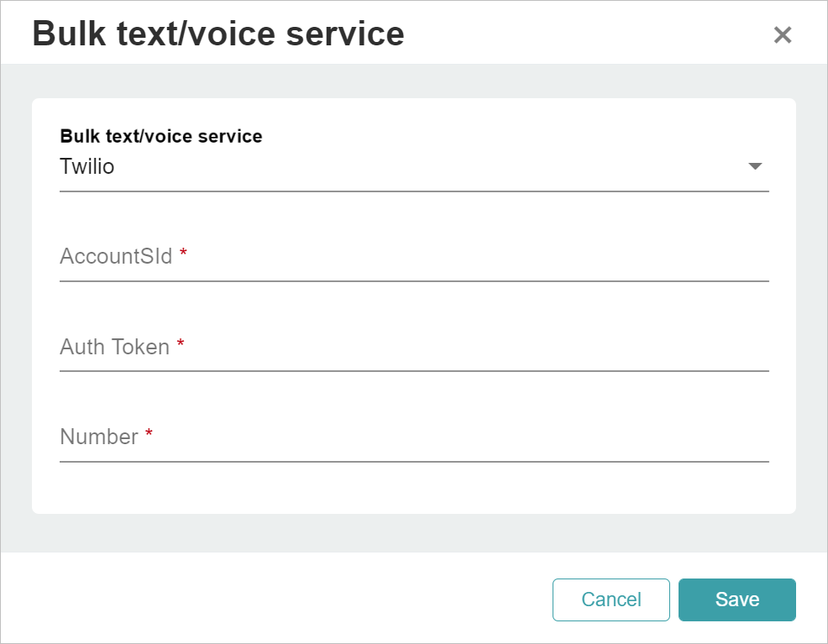Click the underline beneath the Number field
This screenshot has width=828, height=644.
[x=414, y=461]
